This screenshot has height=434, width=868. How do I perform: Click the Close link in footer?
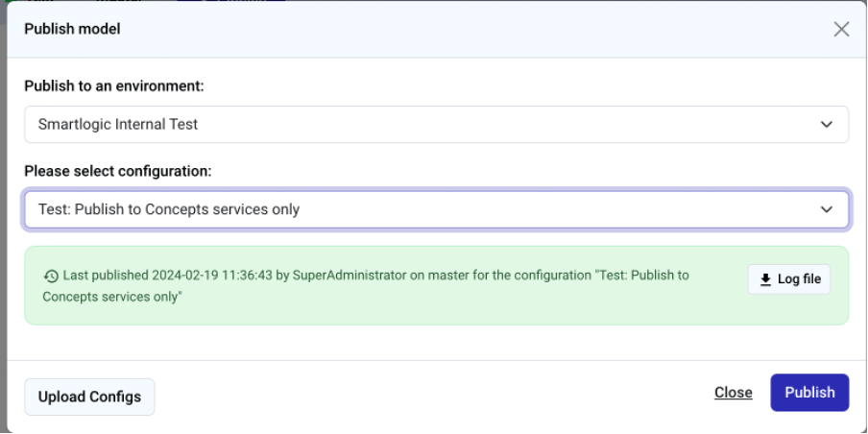click(733, 393)
